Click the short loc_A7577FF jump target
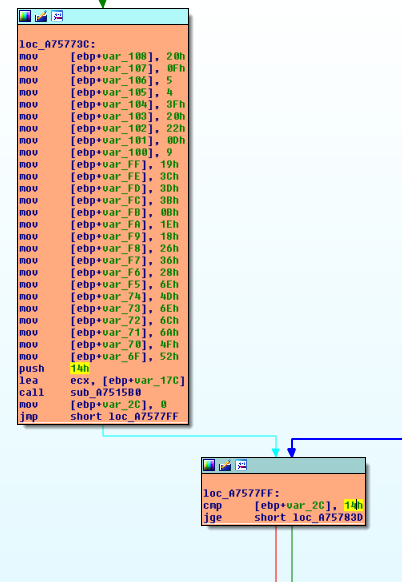Screen dimensions: 402x582 click(x=124, y=416)
